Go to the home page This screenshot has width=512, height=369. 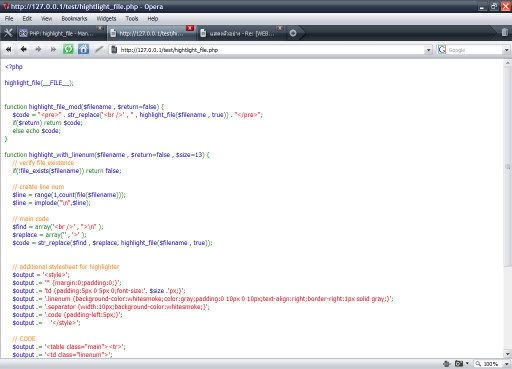(x=83, y=50)
